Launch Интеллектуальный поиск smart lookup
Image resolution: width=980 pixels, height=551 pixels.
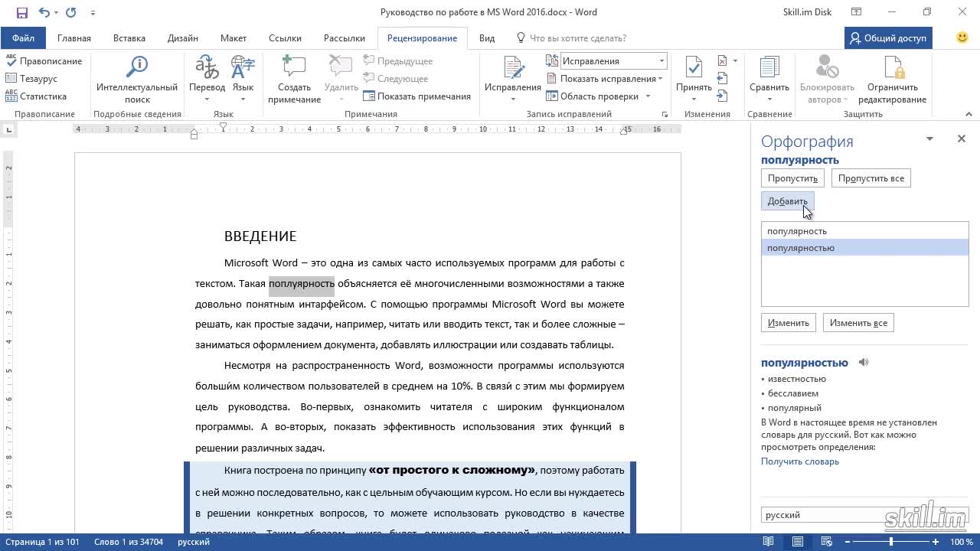pos(137,80)
